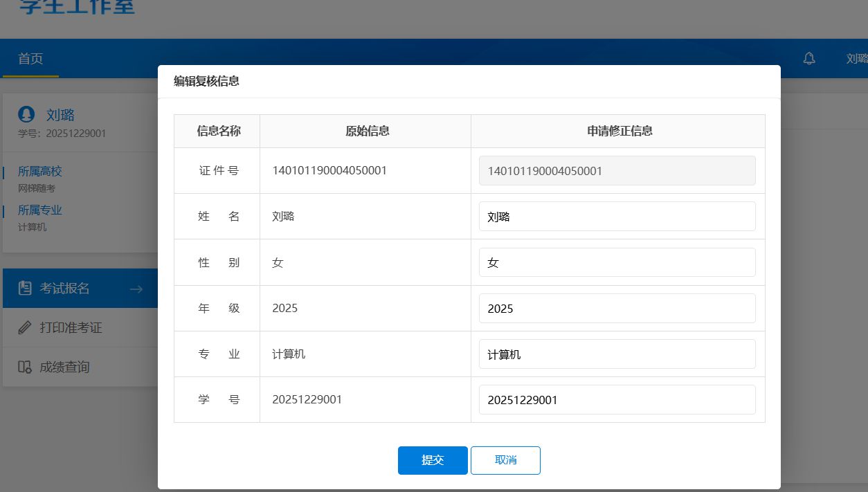
Task: Click the pencil icon for 打印准考证
Action: point(25,327)
